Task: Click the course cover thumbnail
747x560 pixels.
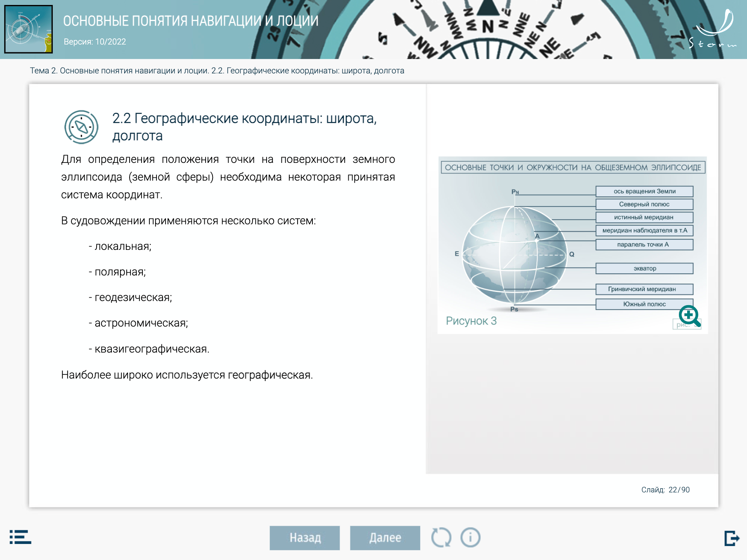Action: point(28,29)
